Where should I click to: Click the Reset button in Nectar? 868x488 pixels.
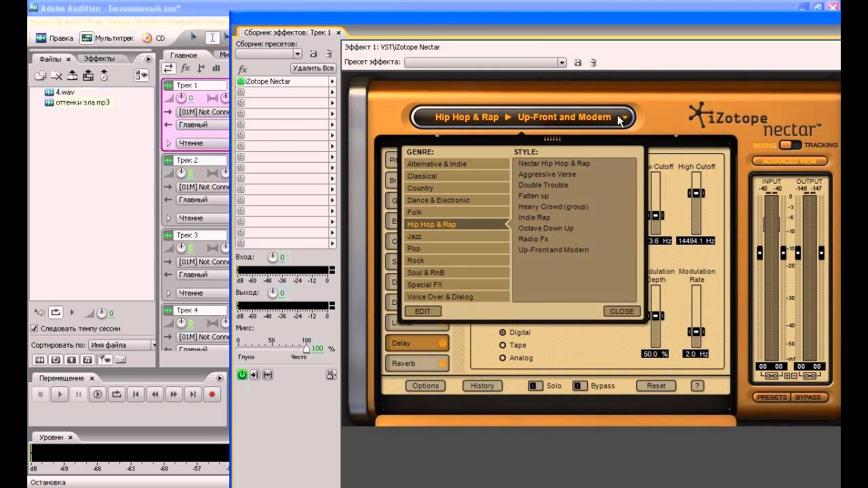(x=656, y=386)
